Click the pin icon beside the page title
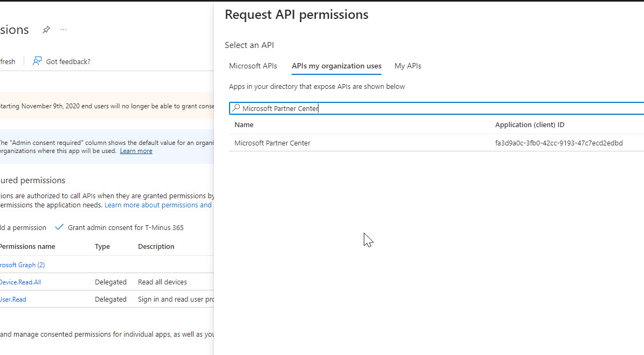 click(46, 30)
